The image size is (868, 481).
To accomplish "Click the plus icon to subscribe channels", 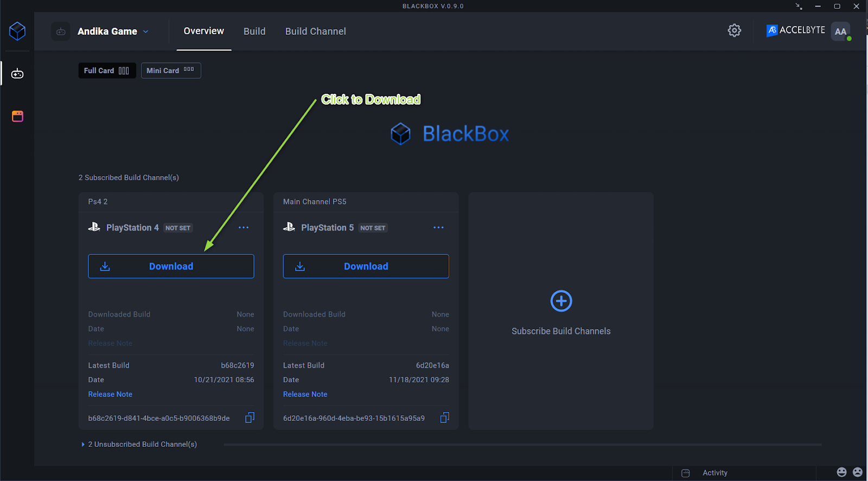I will click(561, 301).
